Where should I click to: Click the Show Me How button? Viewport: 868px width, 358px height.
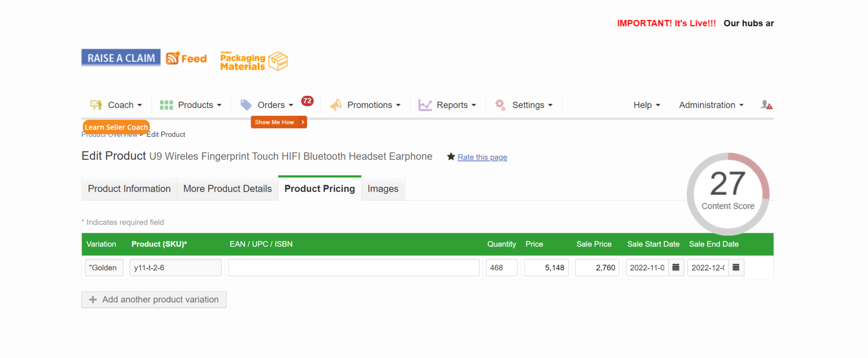click(279, 122)
